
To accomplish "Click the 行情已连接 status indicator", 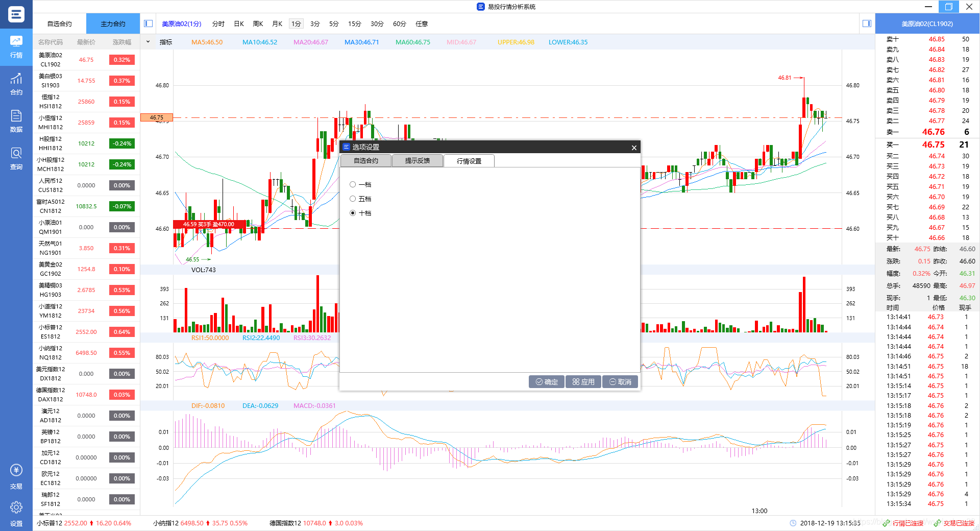I will (x=903, y=523).
